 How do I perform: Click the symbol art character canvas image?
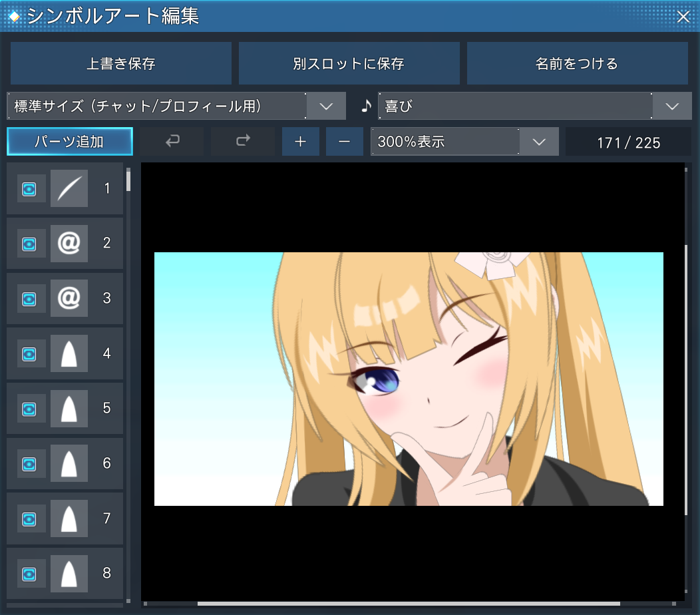pos(409,379)
